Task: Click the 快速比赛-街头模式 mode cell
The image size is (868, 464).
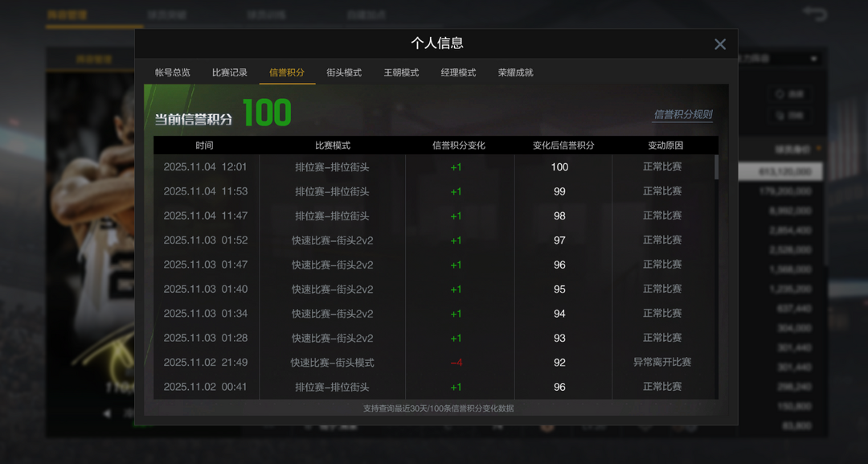Action: pyautogui.click(x=332, y=363)
